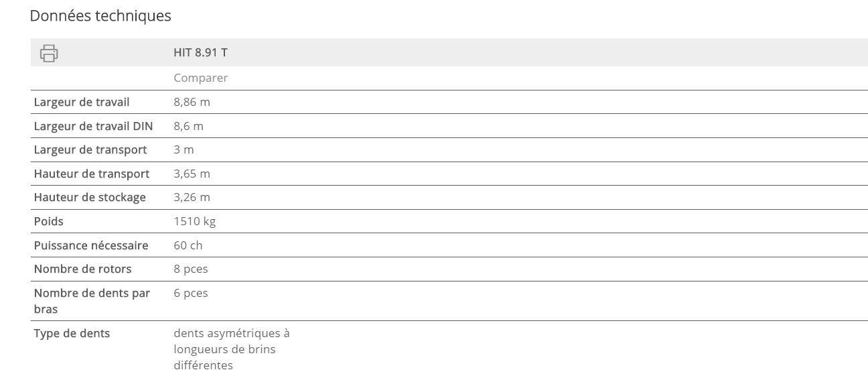Click the Nombre de dents par bras label
The image size is (868, 376).
pos(92,301)
